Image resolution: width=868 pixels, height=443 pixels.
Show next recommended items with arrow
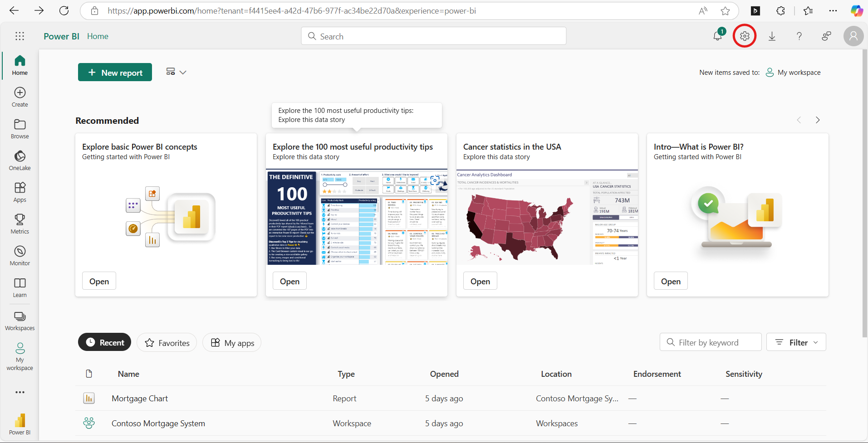818,120
